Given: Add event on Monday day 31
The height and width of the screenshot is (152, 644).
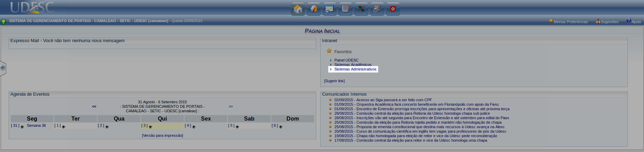Looking at the screenshot, I should 22,127.
